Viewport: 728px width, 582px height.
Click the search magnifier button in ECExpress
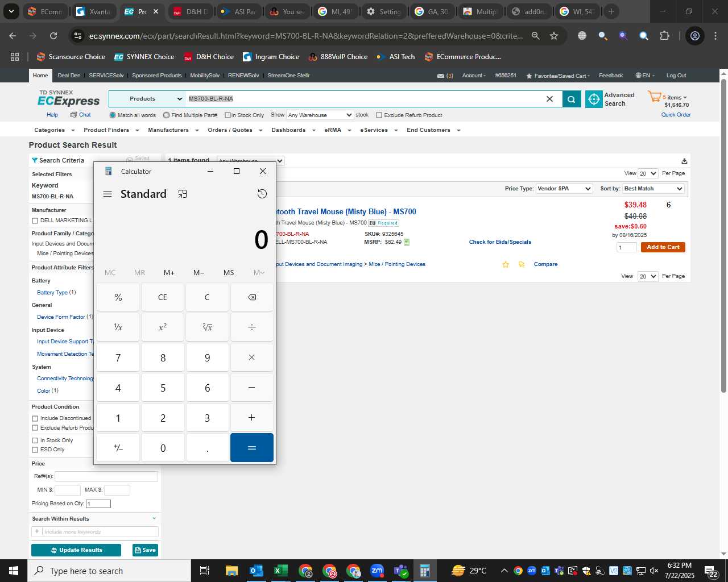[571, 99]
